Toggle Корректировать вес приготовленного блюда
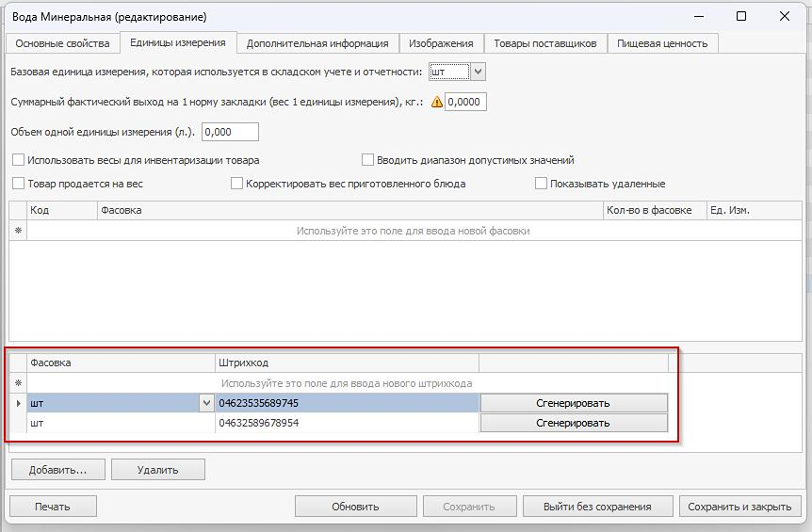 coord(237,184)
